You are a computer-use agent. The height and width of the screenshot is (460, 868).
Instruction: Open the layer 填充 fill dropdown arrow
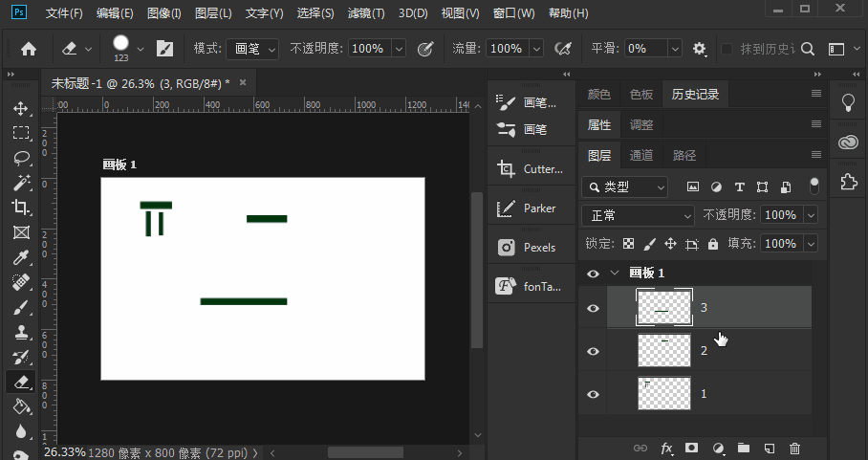coord(811,244)
